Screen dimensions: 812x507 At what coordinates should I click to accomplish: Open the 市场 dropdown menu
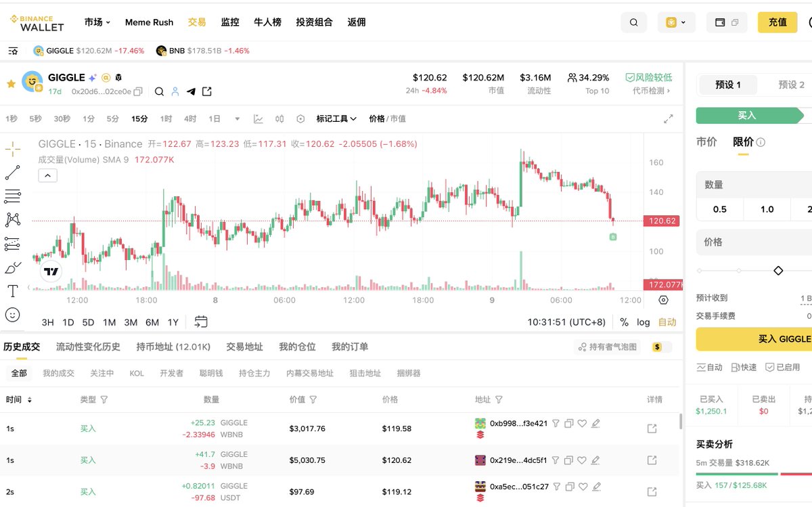click(x=97, y=22)
